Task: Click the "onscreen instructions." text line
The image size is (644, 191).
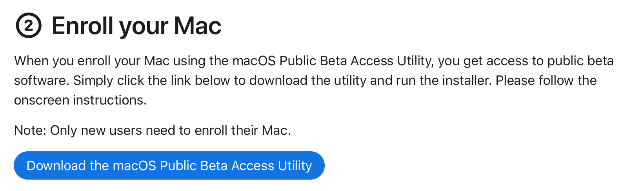Action: [x=80, y=100]
